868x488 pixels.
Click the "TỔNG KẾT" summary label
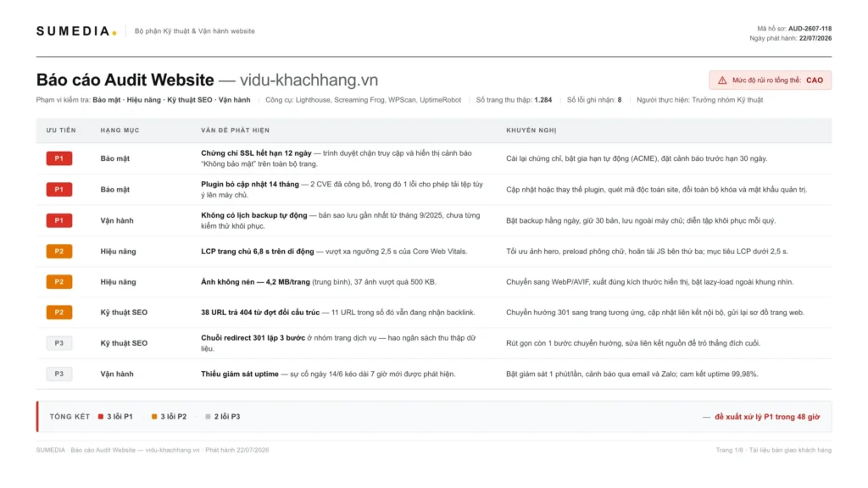tap(70, 417)
